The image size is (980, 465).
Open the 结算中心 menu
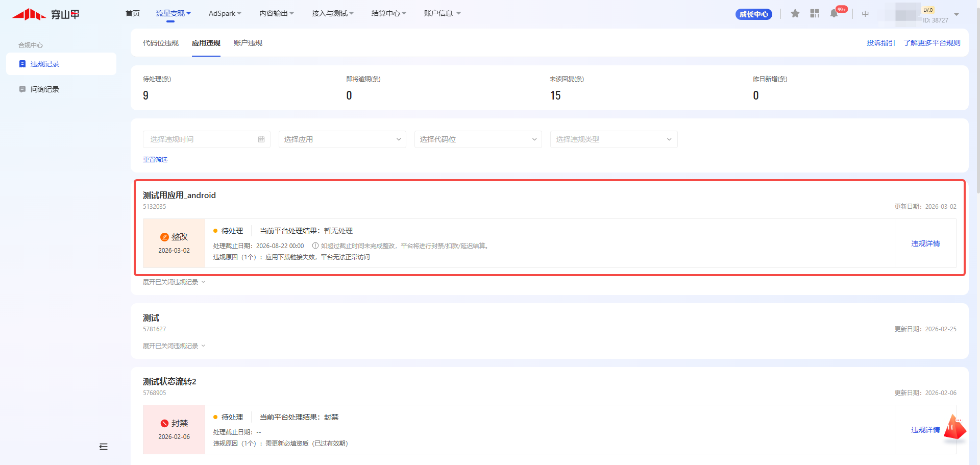[x=388, y=13]
